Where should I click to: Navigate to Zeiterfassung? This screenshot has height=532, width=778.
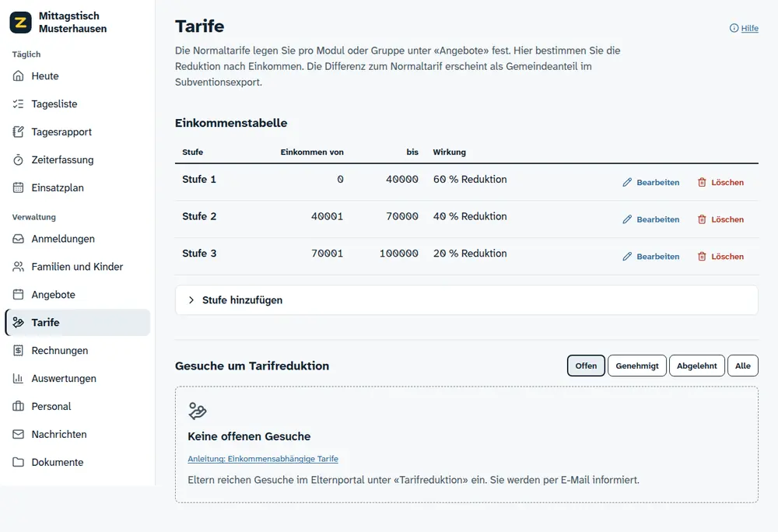77,159
